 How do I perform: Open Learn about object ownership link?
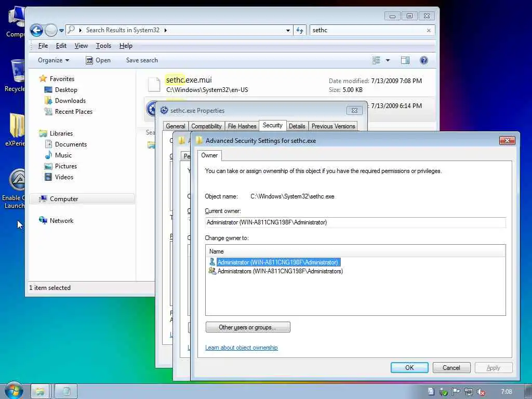click(x=241, y=348)
